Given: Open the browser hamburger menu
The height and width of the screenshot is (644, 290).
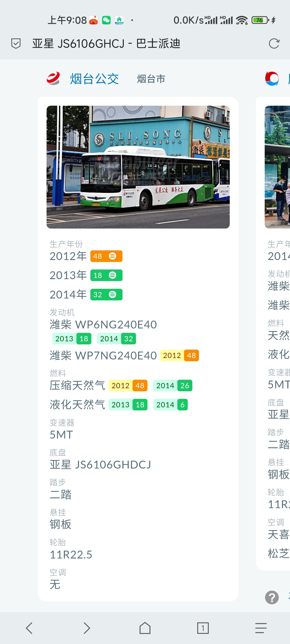Looking at the screenshot, I should [x=261, y=628].
